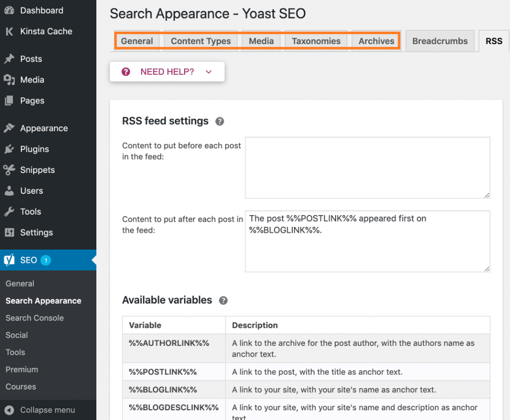Click description 'A link to the post' cell
Viewport: 510px width, 420px height.
(358, 372)
